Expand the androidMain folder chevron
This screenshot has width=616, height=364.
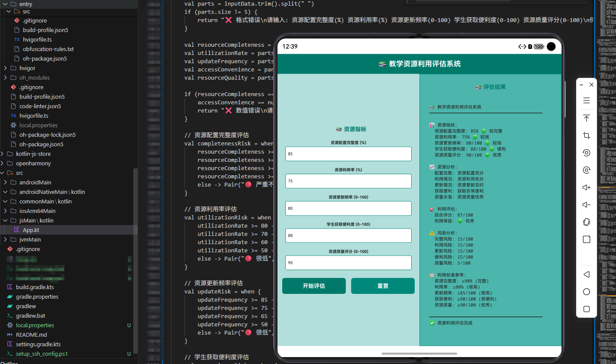5,182
